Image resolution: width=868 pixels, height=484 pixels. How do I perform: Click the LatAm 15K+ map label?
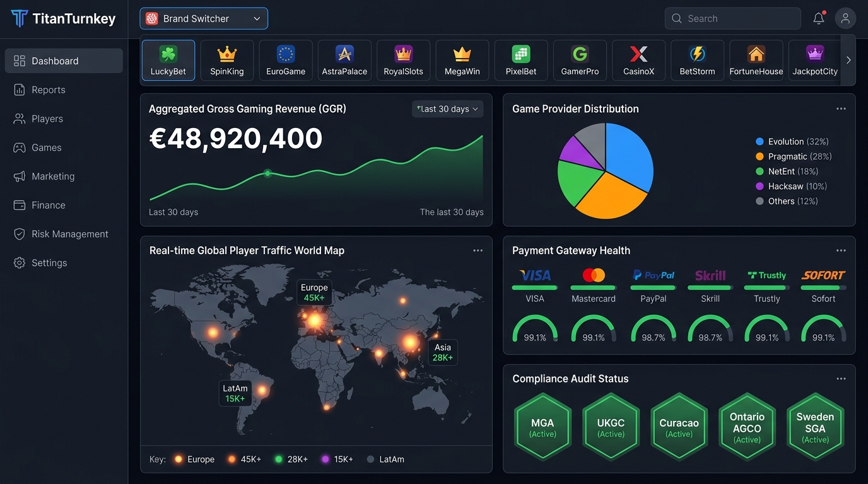pyautogui.click(x=235, y=394)
